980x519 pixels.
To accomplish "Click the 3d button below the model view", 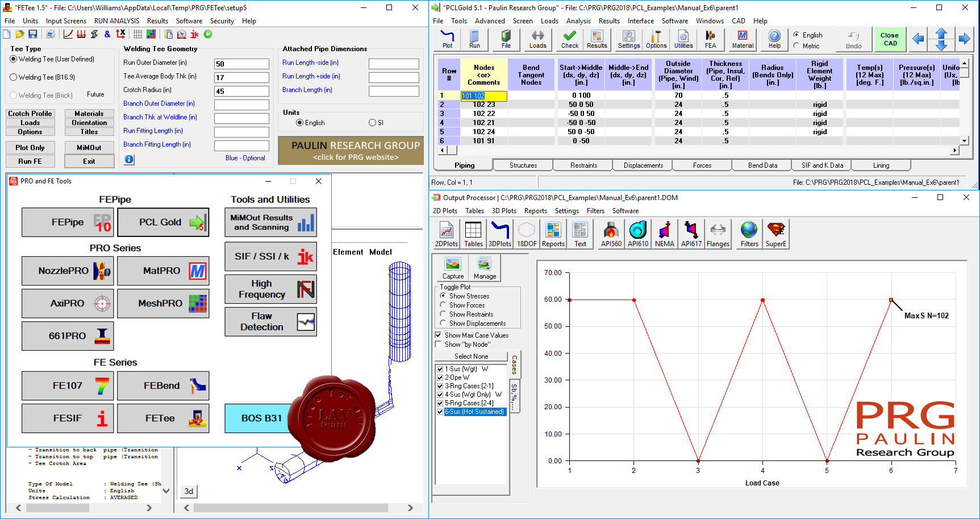I will [x=189, y=491].
